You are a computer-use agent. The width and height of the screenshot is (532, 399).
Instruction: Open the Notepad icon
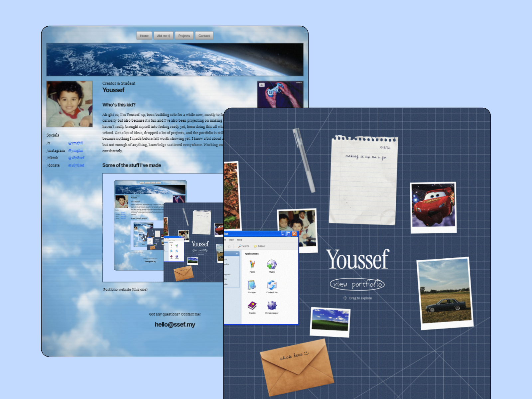(252, 285)
